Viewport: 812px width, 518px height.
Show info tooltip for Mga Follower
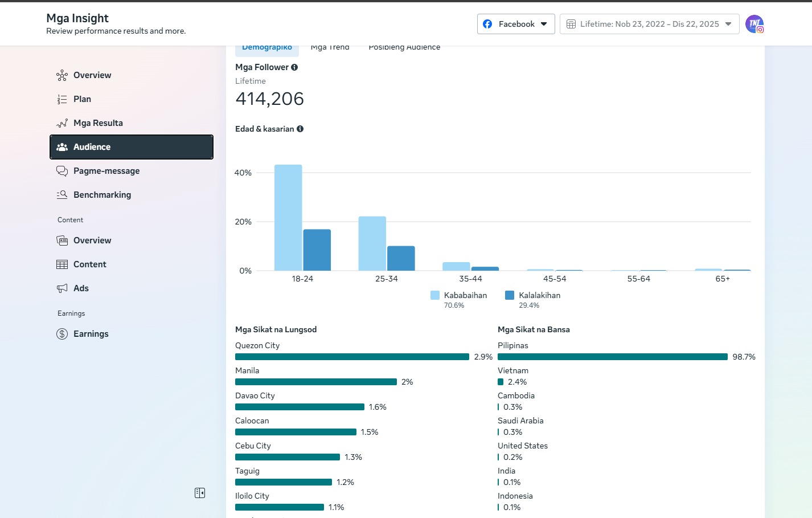point(294,67)
